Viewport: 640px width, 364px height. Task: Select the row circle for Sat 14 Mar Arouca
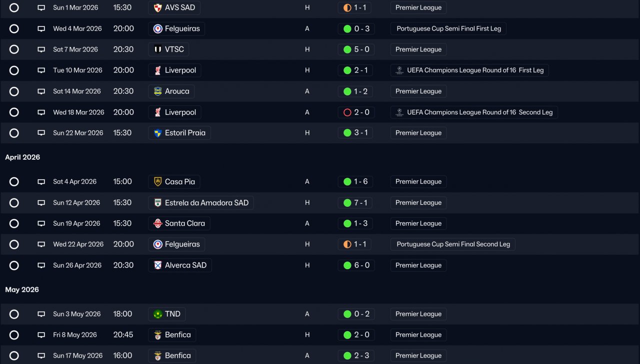tap(14, 91)
